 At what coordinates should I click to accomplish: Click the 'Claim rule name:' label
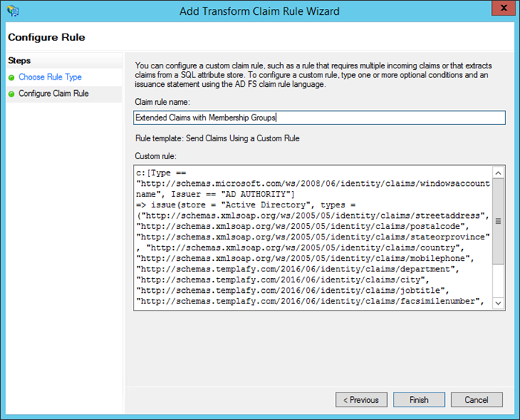[x=162, y=102]
